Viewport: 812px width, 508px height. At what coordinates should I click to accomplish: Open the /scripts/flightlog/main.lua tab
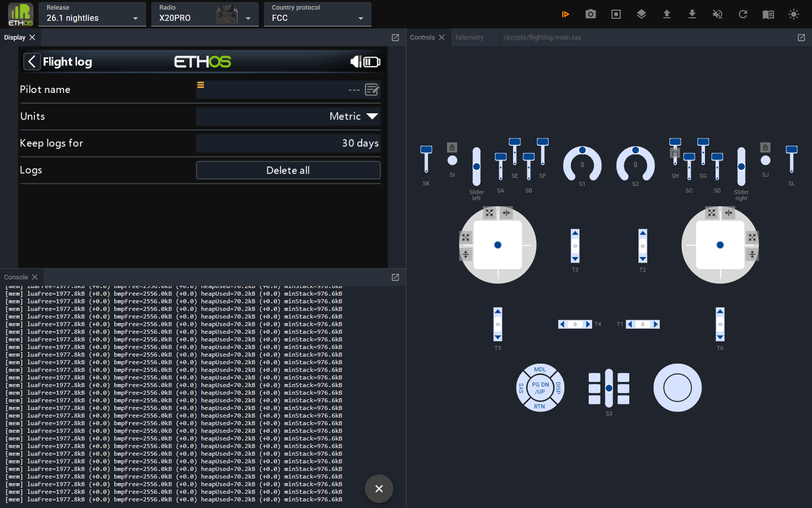click(542, 38)
